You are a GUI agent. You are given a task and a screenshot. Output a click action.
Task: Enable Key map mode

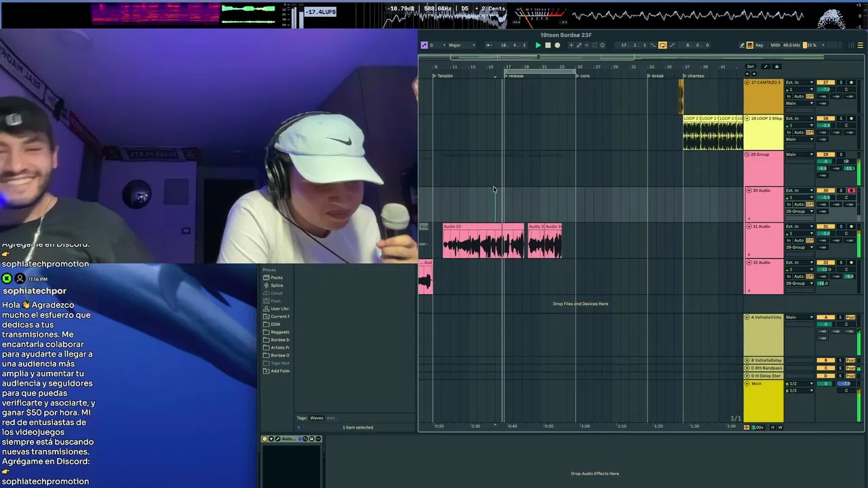pos(759,45)
